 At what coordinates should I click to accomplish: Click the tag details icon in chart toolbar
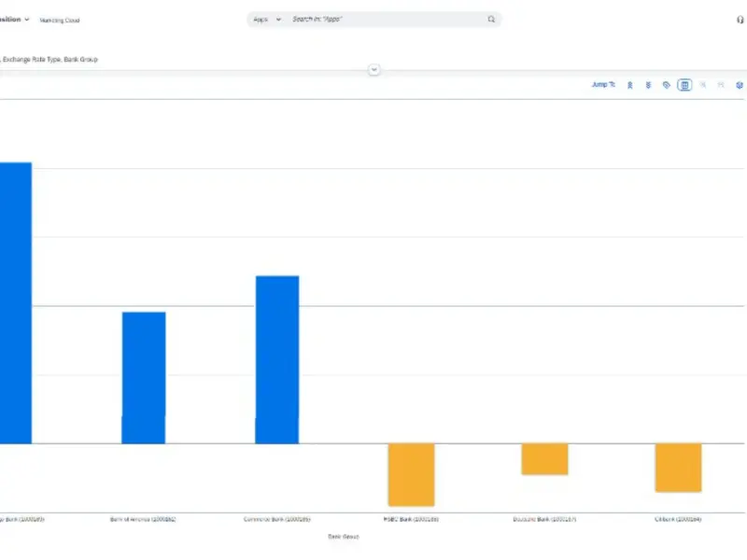[666, 85]
